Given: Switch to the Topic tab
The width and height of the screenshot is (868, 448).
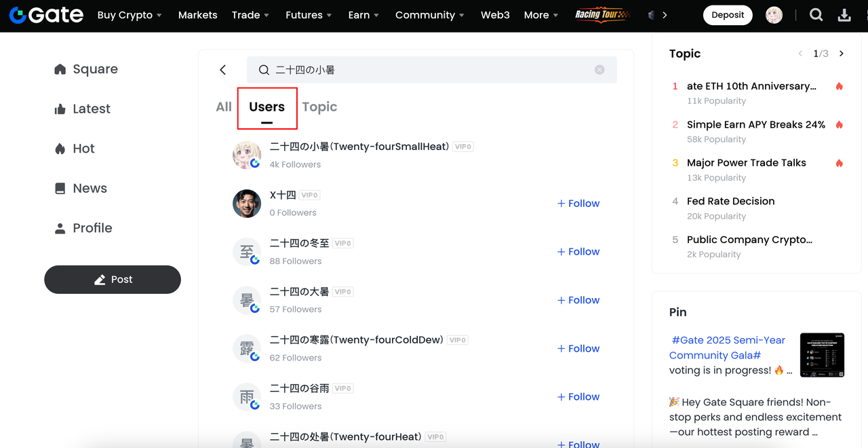Looking at the screenshot, I should [319, 107].
